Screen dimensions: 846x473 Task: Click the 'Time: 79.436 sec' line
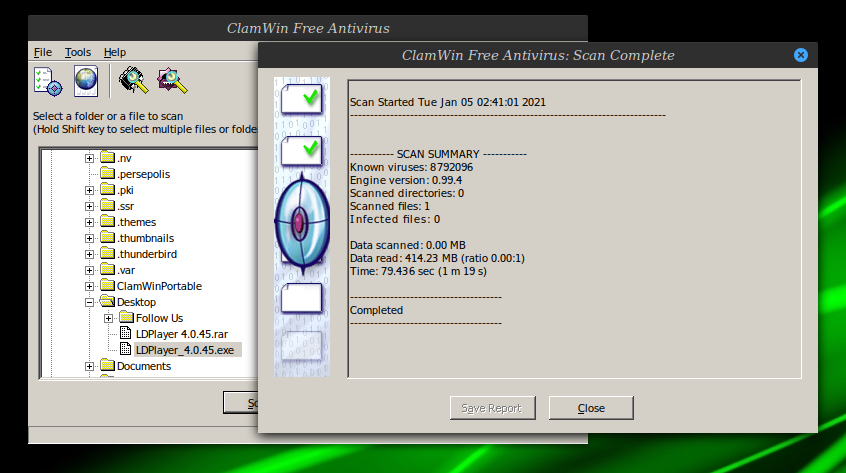(x=418, y=271)
